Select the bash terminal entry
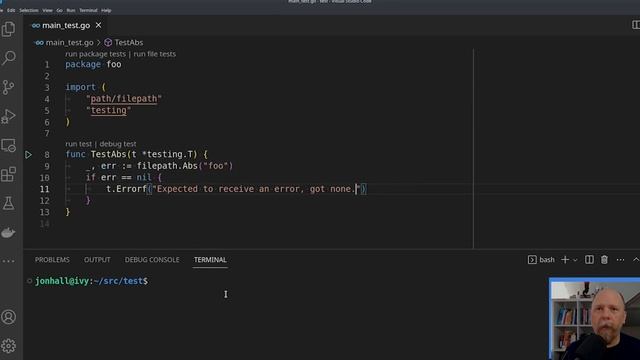 click(x=542, y=260)
